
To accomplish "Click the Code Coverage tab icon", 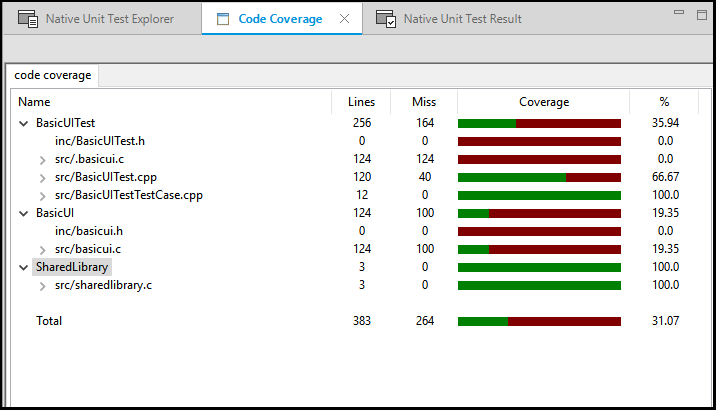I will coord(222,19).
